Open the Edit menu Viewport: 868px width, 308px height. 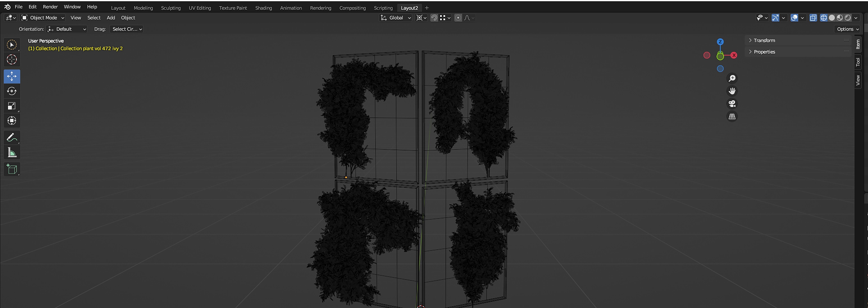[32, 7]
